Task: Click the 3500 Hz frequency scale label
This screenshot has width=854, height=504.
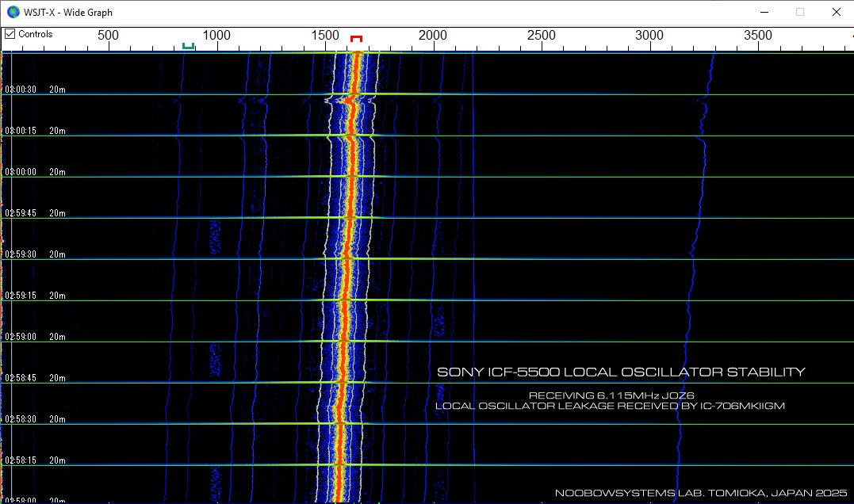Action: point(757,36)
